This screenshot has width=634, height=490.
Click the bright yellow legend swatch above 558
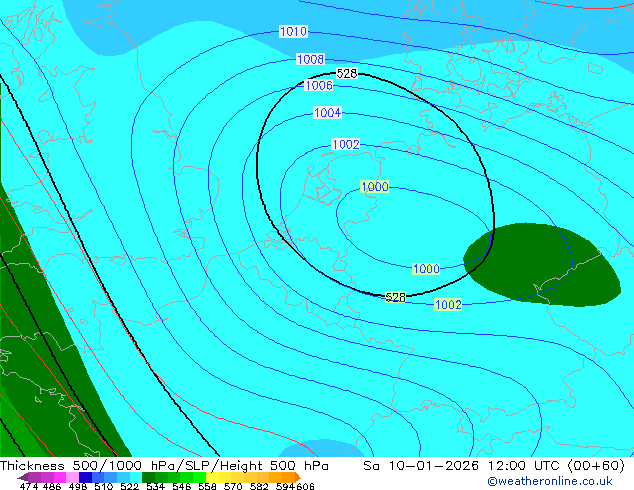212,477
